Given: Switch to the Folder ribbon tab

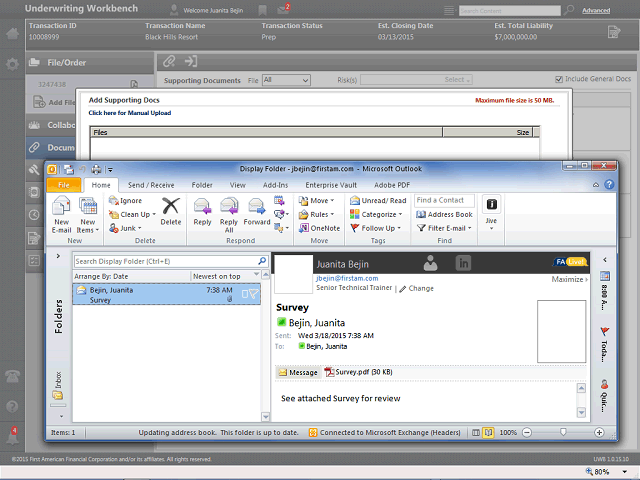Looking at the screenshot, I should pos(202,185).
